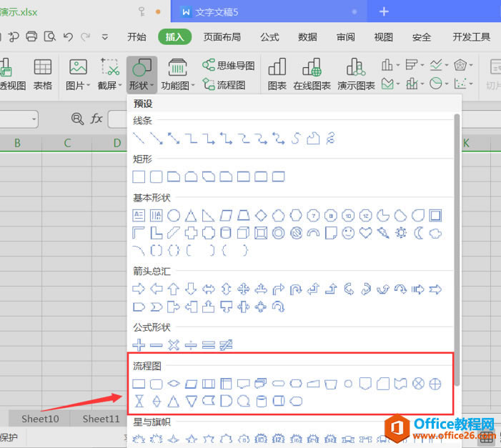
Task: Switch to the 公式 tab
Action: 269,37
